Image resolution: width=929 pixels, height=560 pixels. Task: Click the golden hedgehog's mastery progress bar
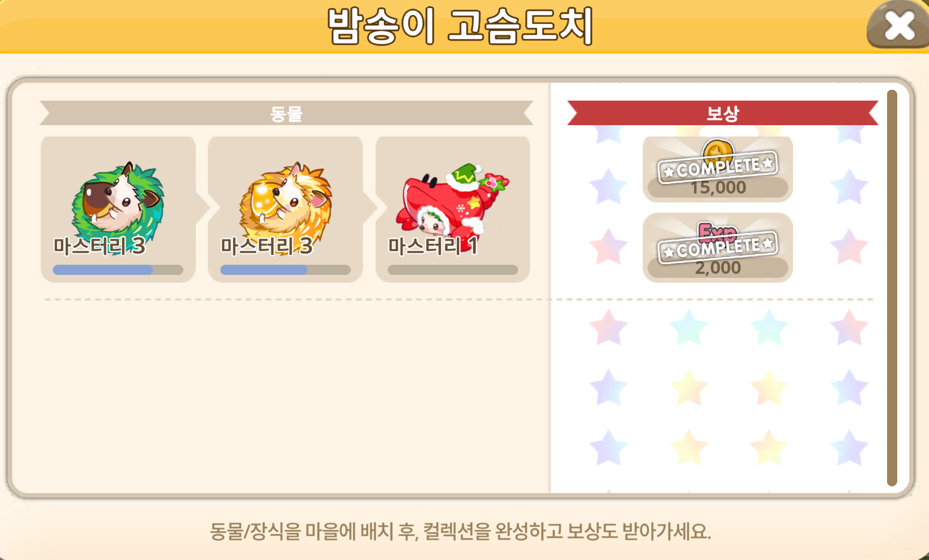(285, 270)
